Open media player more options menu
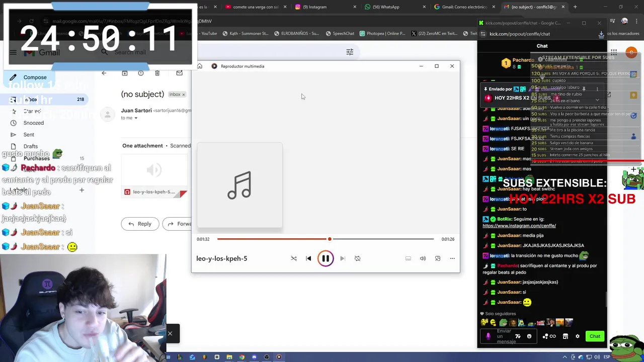 click(x=452, y=258)
